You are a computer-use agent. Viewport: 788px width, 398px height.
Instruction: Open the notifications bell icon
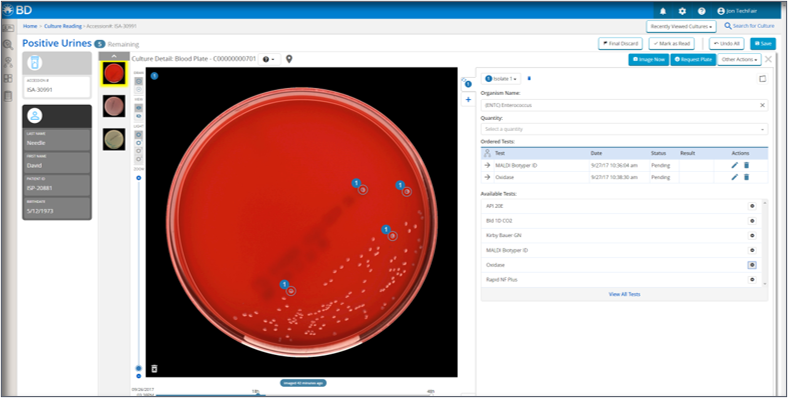(663, 11)
